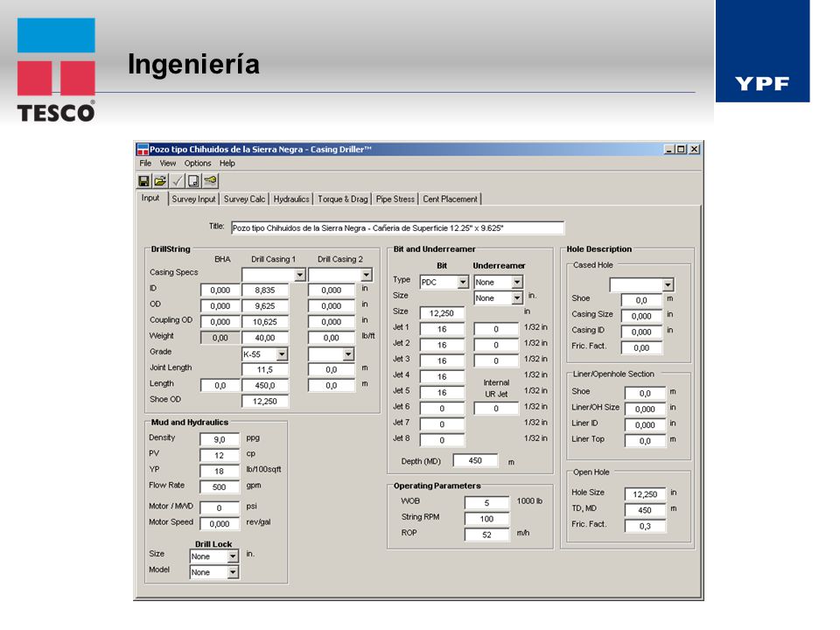Open the PDC bit Type dropdown
Screen dimensions: 840x630
coord(463,283)
